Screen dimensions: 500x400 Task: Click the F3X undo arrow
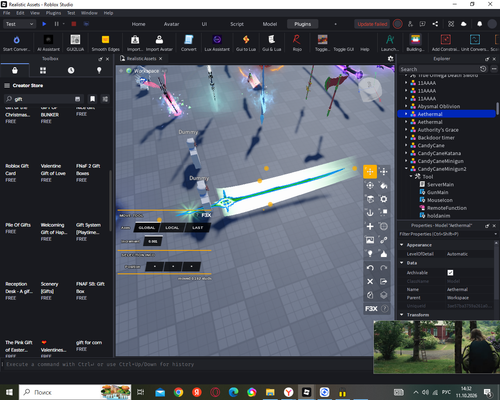coord(370,268)
